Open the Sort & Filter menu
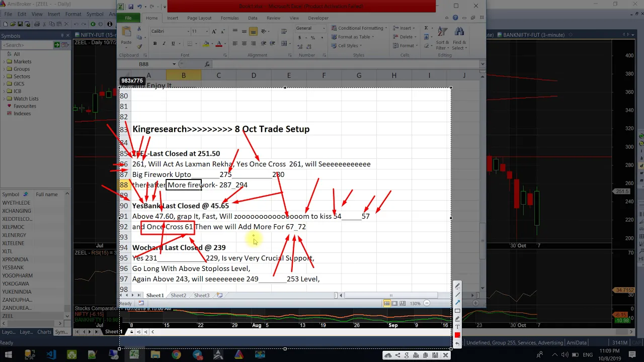Viewport: 644px width, 362px height. pyautogui.click(x=442, y=38)
